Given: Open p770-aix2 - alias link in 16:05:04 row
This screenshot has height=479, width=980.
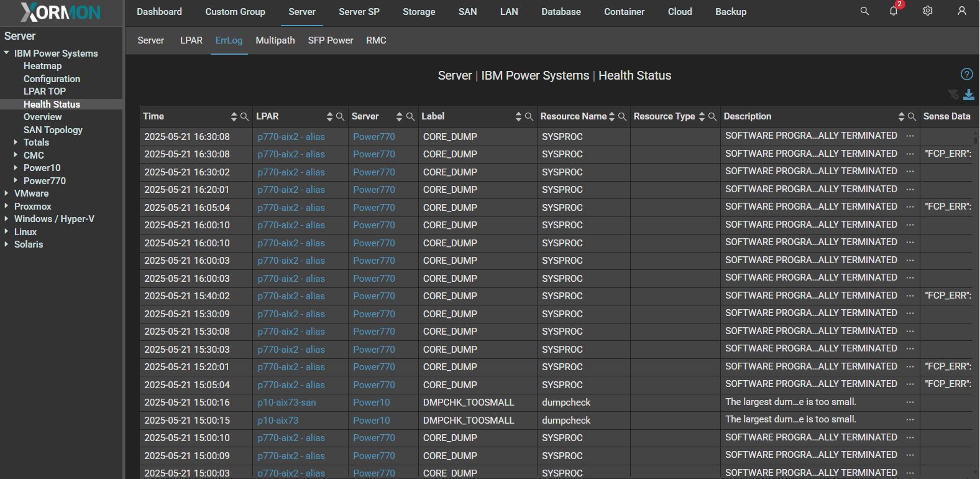Looking at the screenshot, I should click(x=291, y=208).
